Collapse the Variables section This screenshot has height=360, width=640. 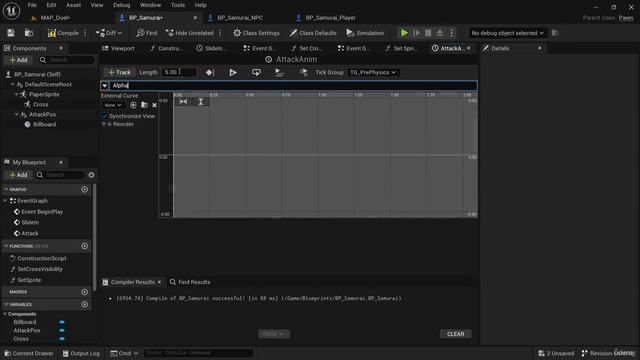6,304
